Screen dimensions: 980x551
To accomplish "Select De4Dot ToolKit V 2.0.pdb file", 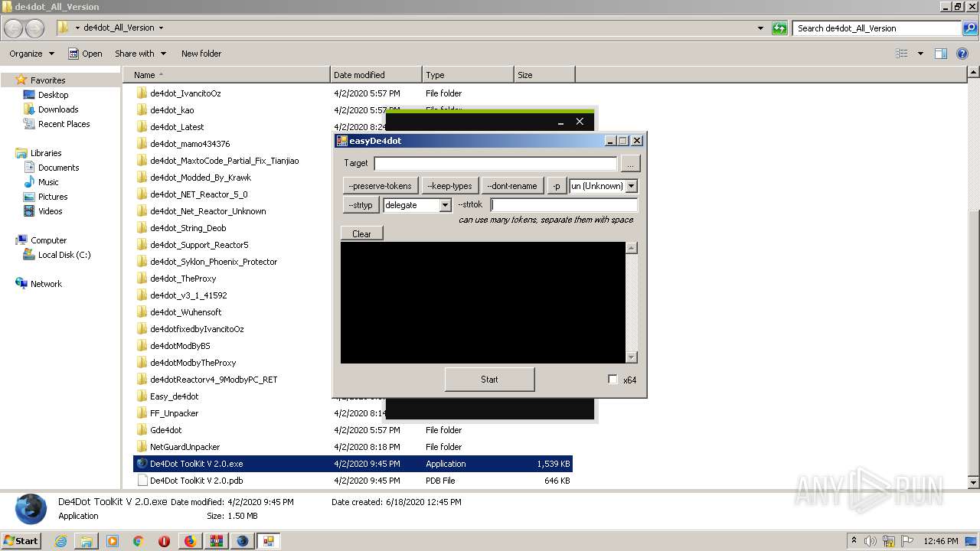I will pos(352,481).
